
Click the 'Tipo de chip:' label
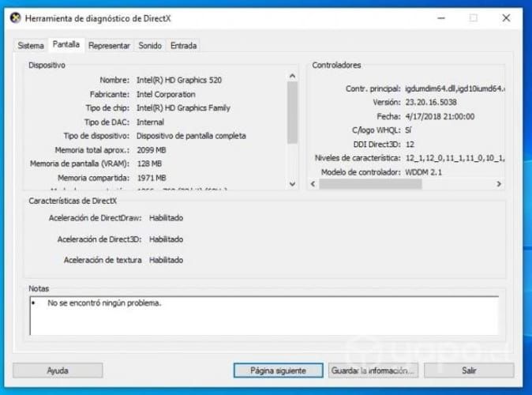[x=107, y=108]
